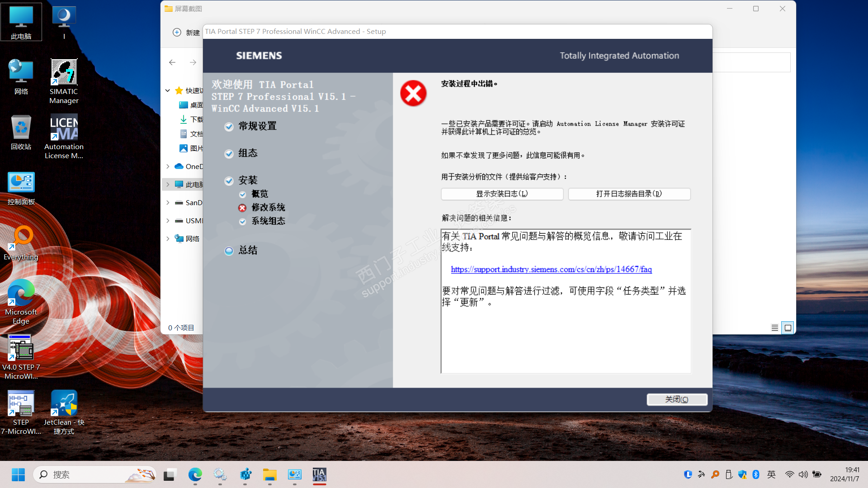The image size is (868, 488).
Task: Open the Siemens support FAQ link
Action: click(x=551, y=269)
